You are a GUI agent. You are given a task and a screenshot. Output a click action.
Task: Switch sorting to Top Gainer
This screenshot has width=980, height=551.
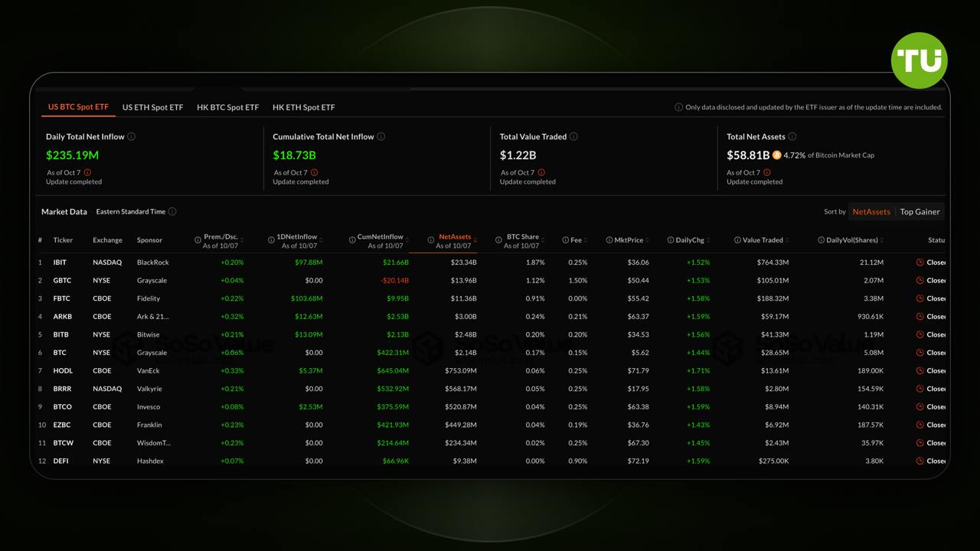tap(920, 212)
